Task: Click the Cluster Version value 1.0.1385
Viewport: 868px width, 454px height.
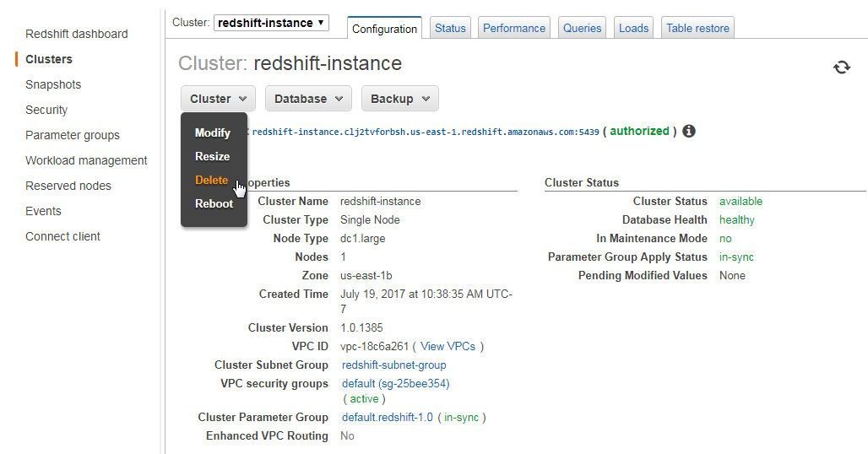Action: pos(361,328)
